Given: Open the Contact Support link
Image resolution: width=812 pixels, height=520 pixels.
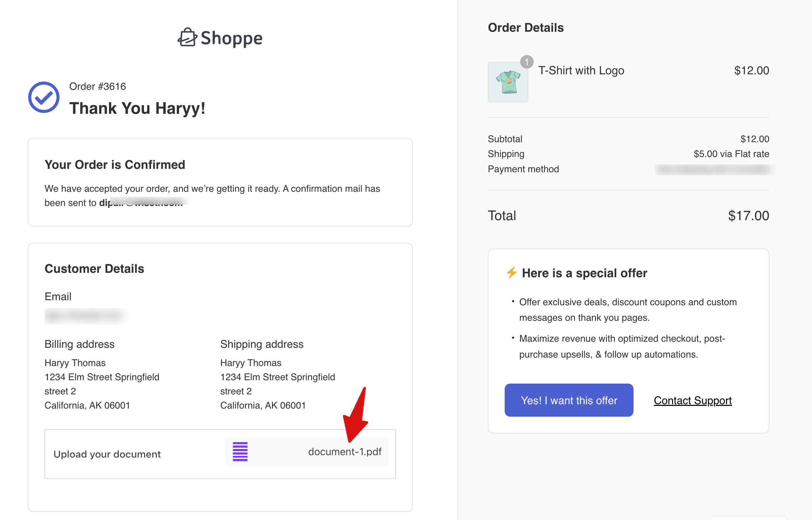Looking at the screenshot, I should (693, 400).
